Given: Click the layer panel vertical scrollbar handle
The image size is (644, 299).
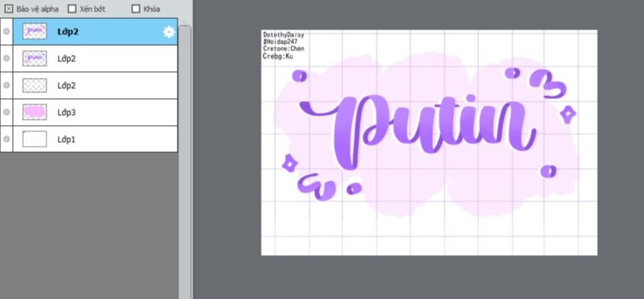Looking at the screenshot, I should (x=185, y=161).
